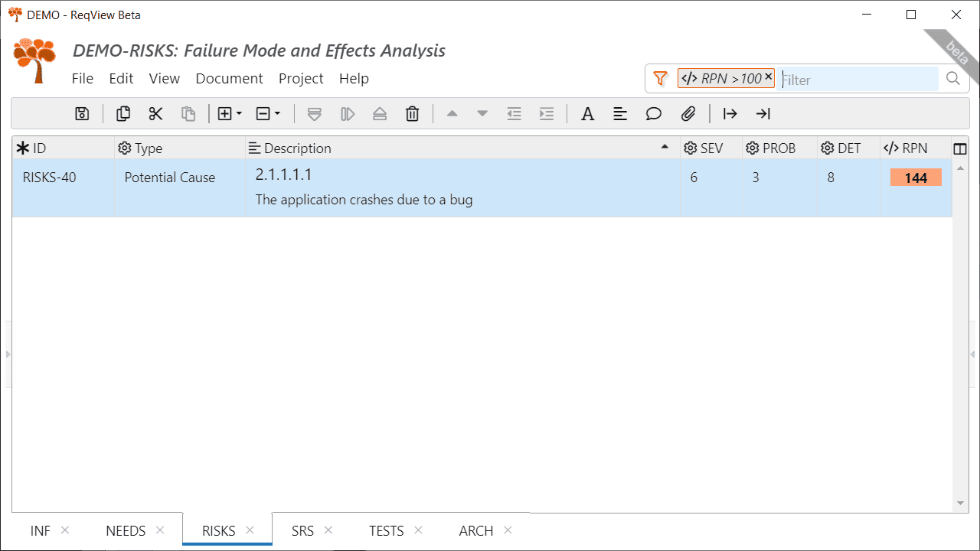The image size is (980, 551).
Task: Open the Document menu
Action: [230, 79]
